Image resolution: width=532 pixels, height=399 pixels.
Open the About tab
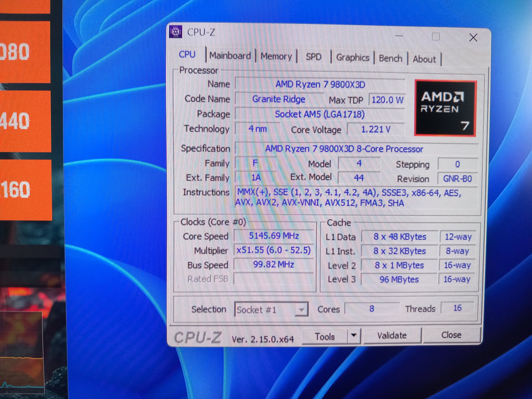point(424,59)
